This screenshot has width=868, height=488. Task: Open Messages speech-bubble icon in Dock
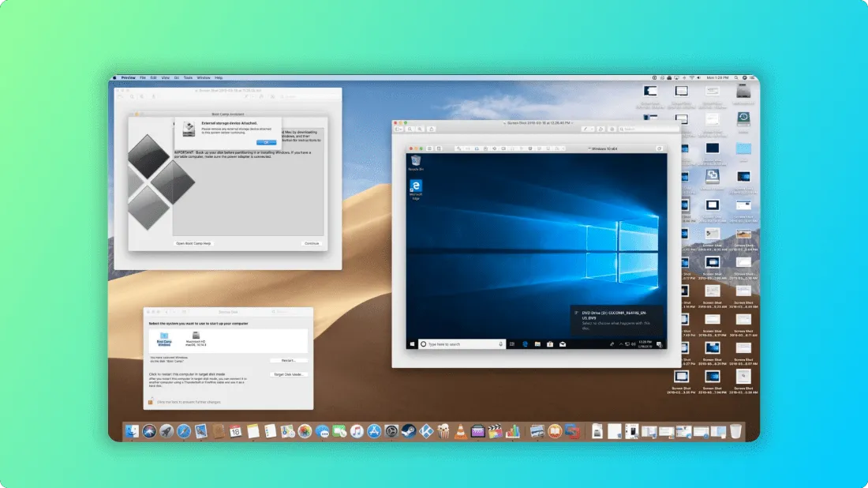(322, 431)
